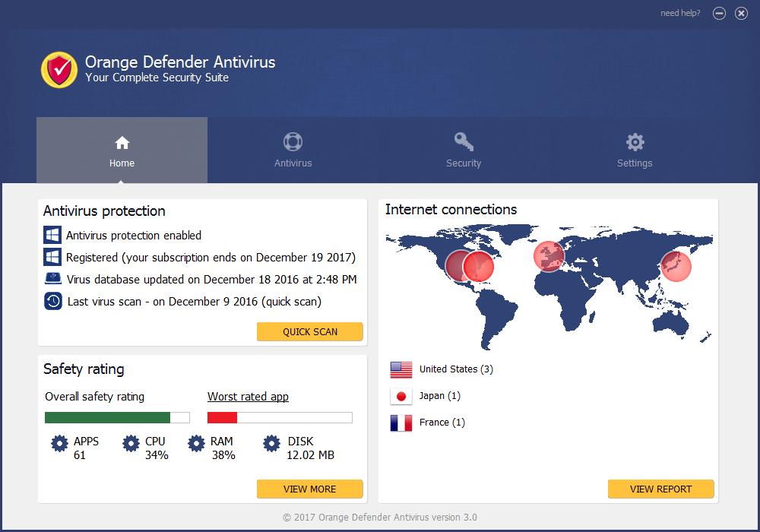
Task: Start a Quick Scan
Action: click(x=309, y=331)
